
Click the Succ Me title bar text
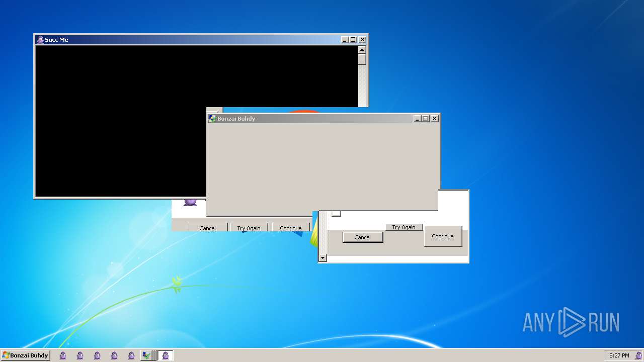(56, 40)
